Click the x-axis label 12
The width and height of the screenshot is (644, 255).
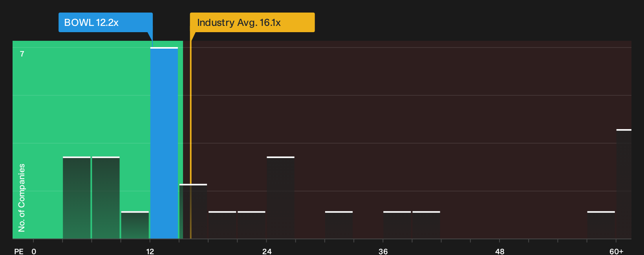pos(150,251)
